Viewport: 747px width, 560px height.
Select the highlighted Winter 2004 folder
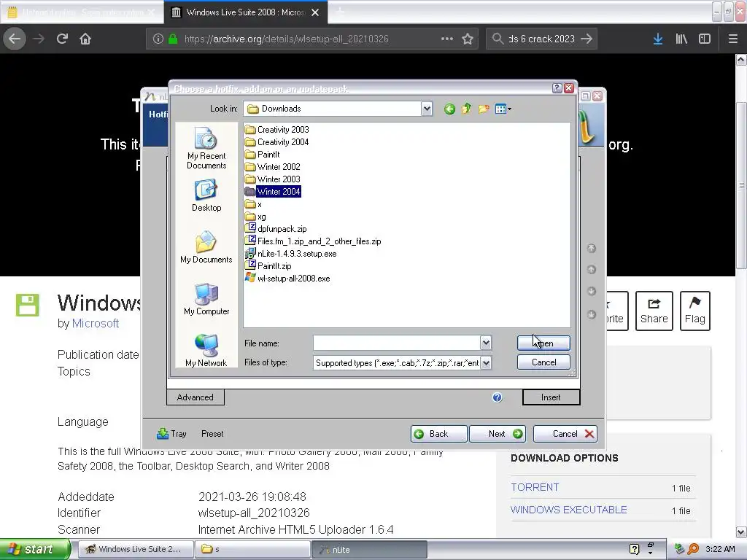click(x=273, y=192)
